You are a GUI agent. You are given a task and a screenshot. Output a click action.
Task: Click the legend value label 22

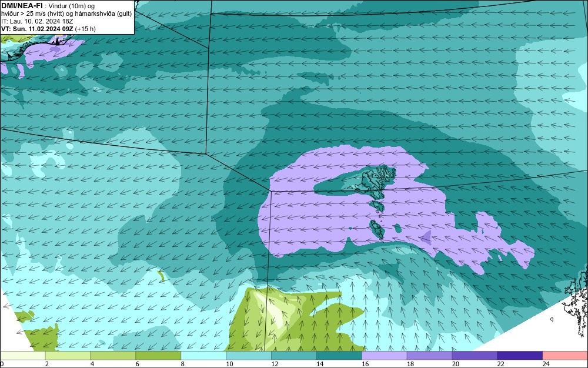pos(500,364)
